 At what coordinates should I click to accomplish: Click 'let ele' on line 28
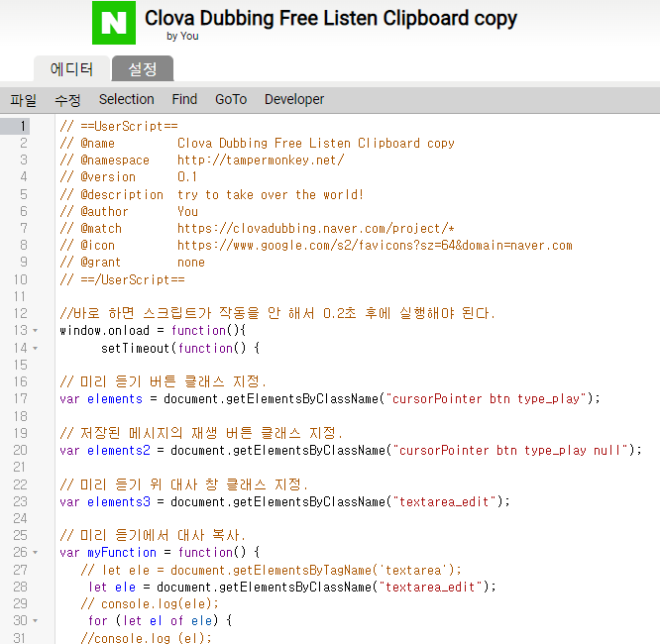112,587
